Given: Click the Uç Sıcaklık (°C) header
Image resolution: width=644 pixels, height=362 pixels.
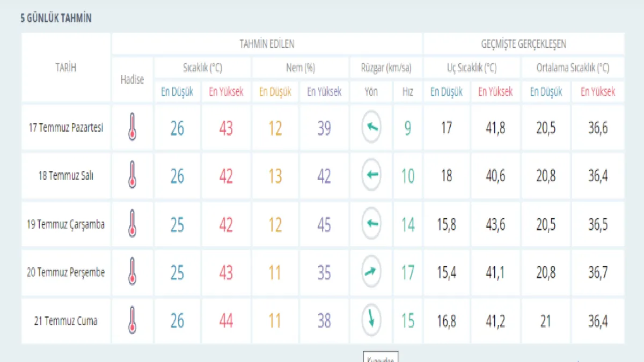Looking at the screenshot, I should pos(472,68).
